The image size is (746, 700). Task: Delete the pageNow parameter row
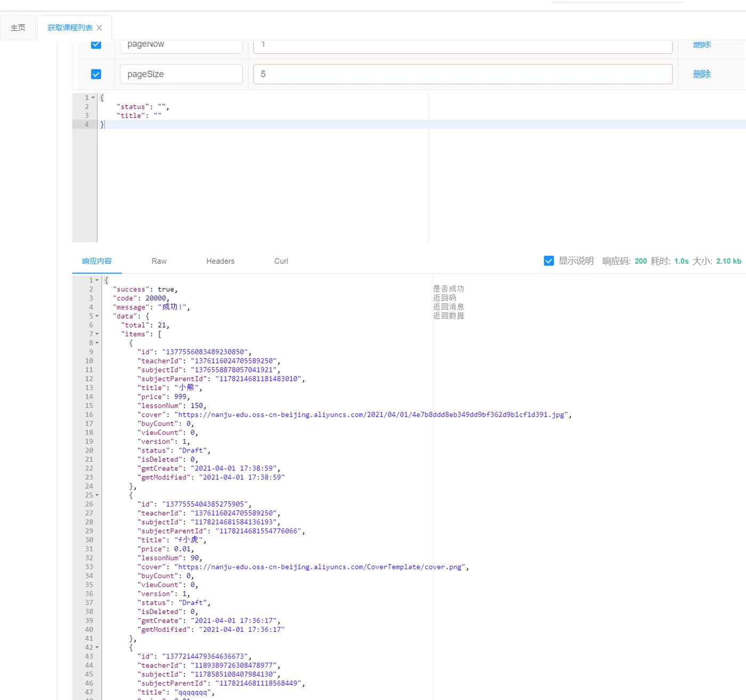(702, 45)
